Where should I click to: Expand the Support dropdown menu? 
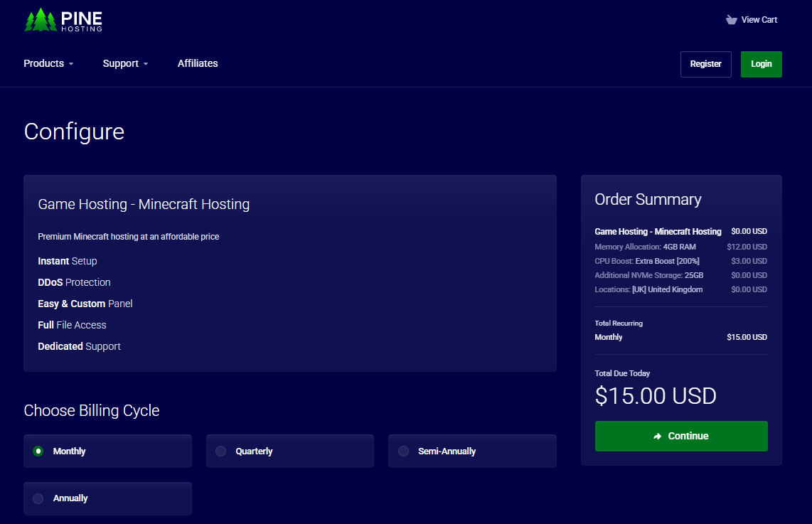(125, 63)
